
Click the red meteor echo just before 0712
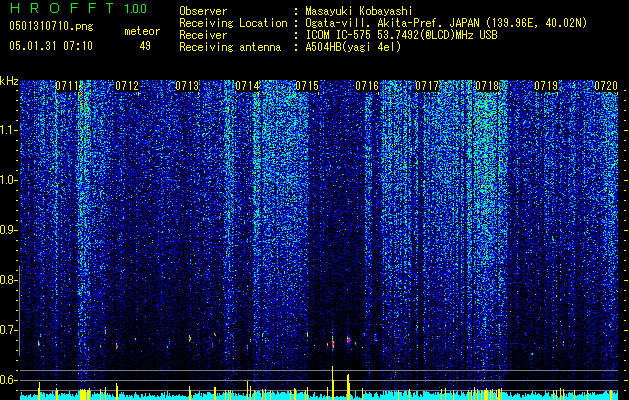click(x=117, y=345)
